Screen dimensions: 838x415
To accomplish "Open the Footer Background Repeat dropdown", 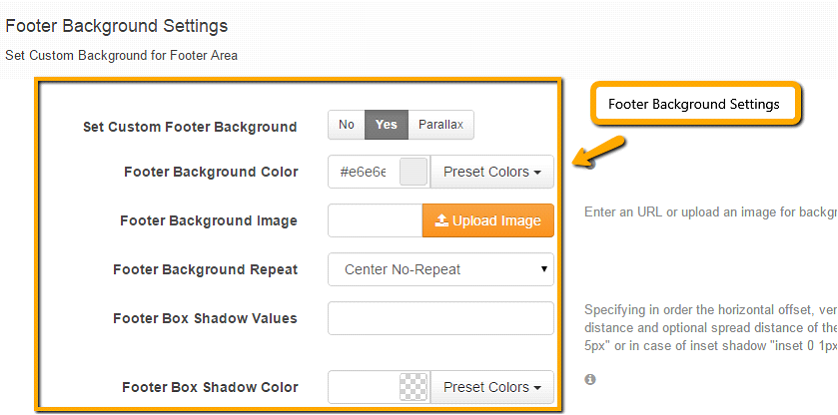I will pos(441,269).
